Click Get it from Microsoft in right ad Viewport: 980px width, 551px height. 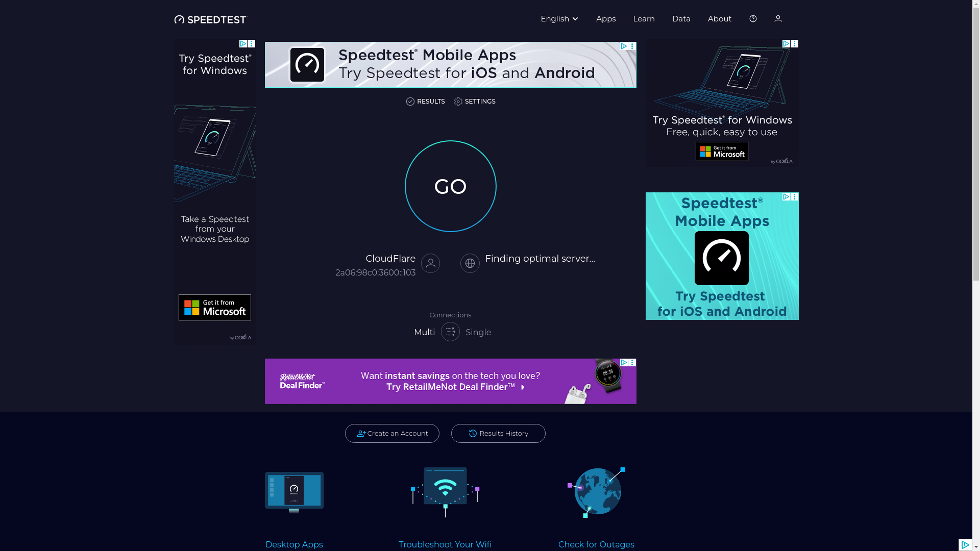(722, 152)
